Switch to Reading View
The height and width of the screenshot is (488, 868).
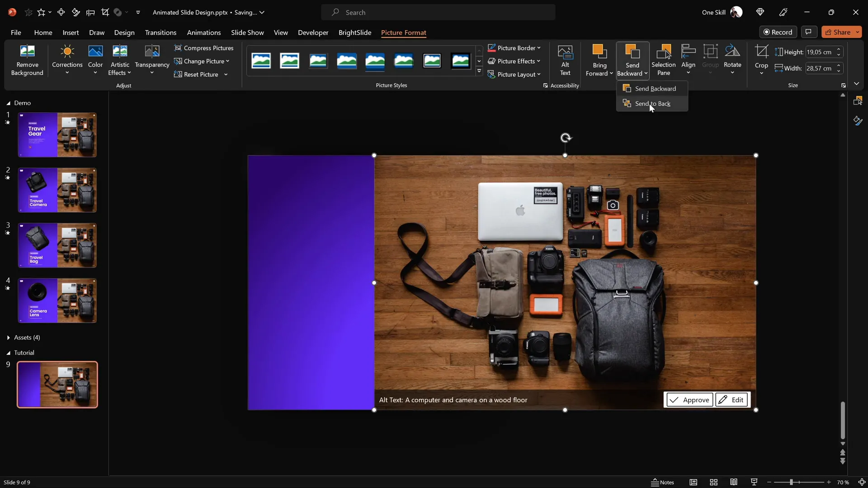pos(734,482)
